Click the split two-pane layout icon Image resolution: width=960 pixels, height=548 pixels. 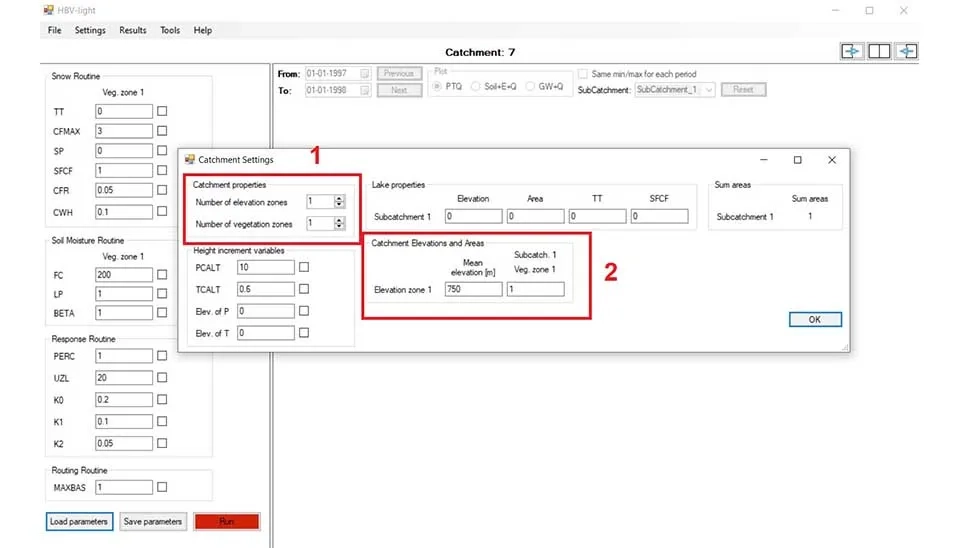coord(879,52)
